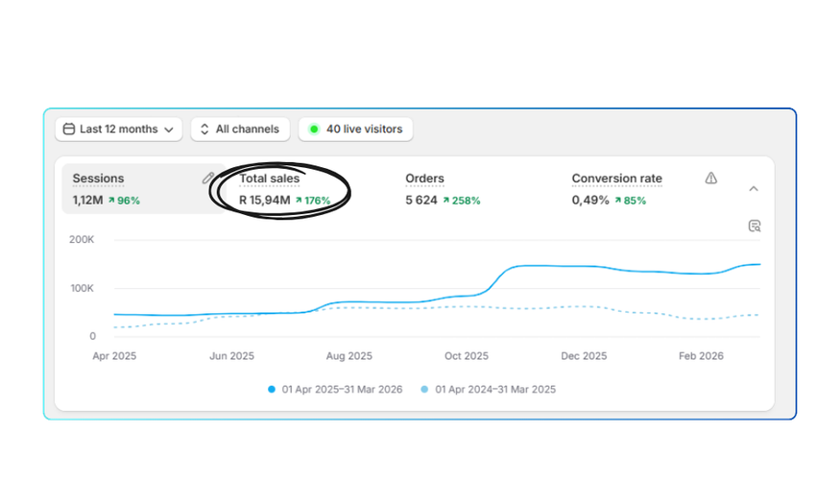
Task: Click the Oct 2025 axis label
Action: click(x=467, y=356)
